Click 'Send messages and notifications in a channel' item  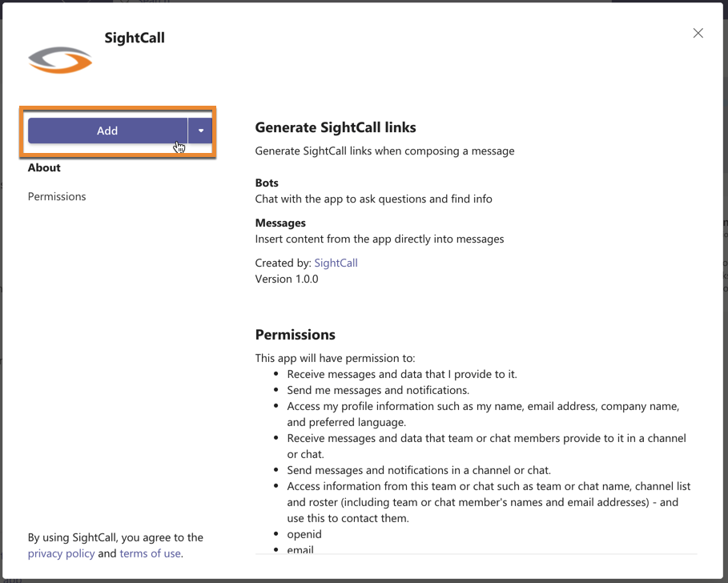coord(419,470)
